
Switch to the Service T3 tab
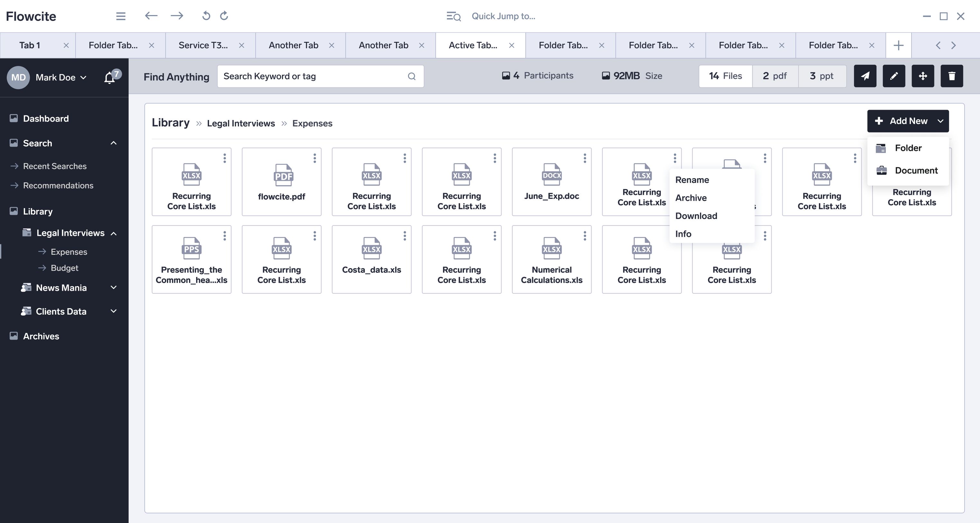pos(203,45)
